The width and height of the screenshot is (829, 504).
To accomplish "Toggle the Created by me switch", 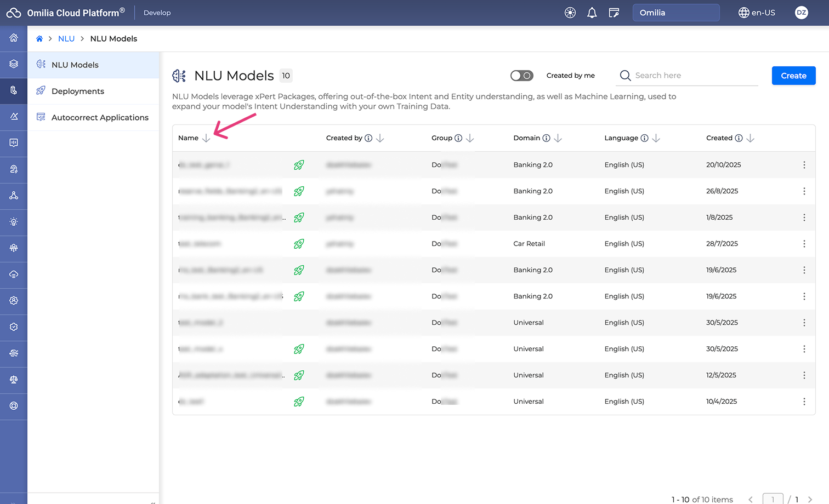I will (521, 76).
